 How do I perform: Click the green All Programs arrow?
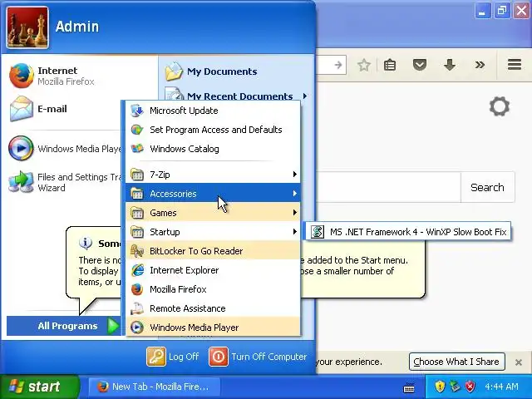[113, 326]
